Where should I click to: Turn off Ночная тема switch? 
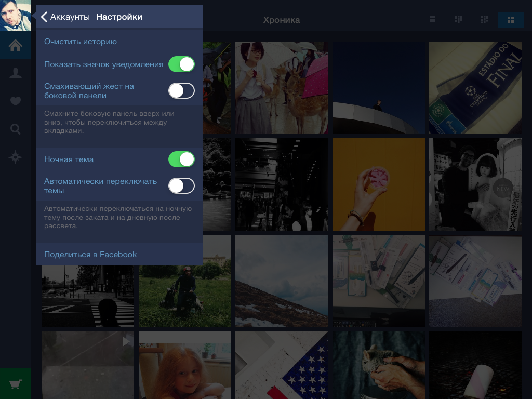pyautogui.click(x=181, y=159)
